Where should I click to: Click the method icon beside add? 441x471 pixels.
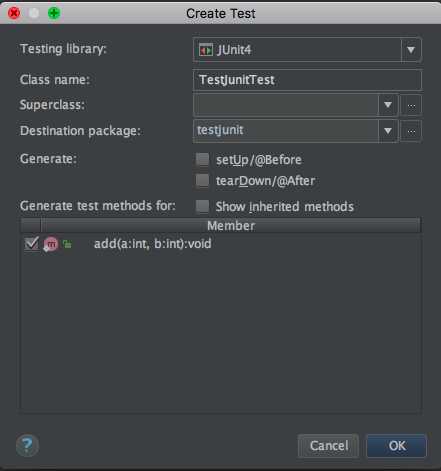point(51,244)
